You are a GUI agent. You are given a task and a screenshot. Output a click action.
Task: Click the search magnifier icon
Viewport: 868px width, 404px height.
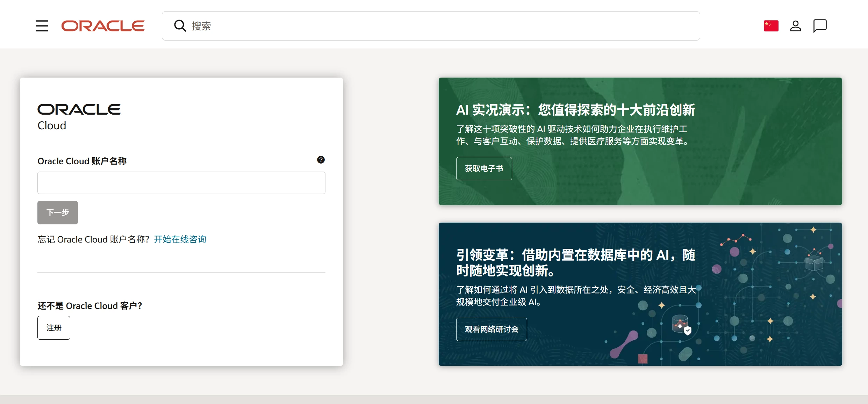tap(180, 26)
